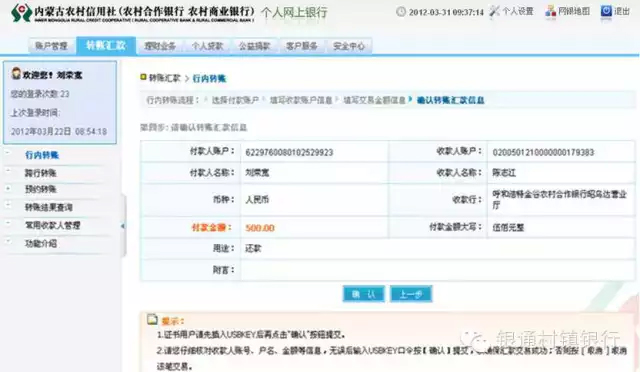The image size is (640, 372).
Task: Click the payment amount 500.00
Action: coord(260,227)
